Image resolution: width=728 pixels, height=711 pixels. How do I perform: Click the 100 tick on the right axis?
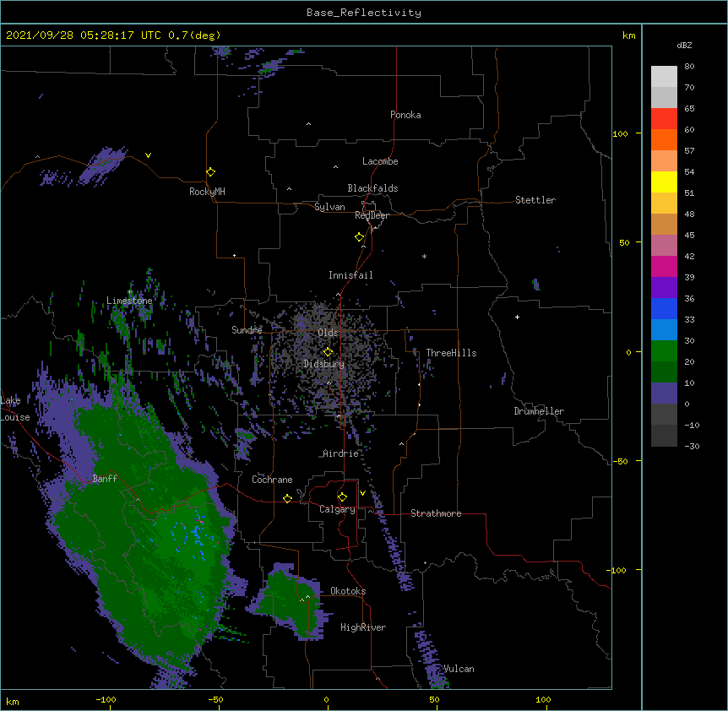[x=620, y=133]
